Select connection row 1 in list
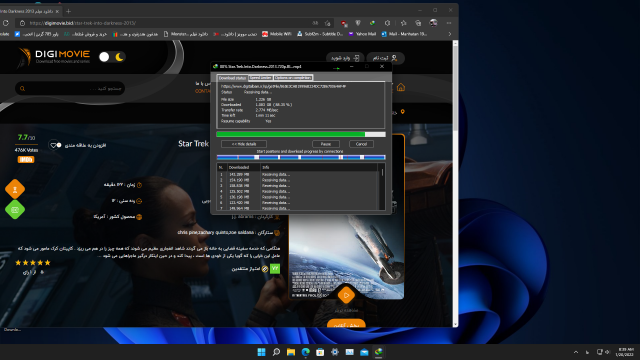This screenshot has height=360, width=640. [x=298, y=174]
